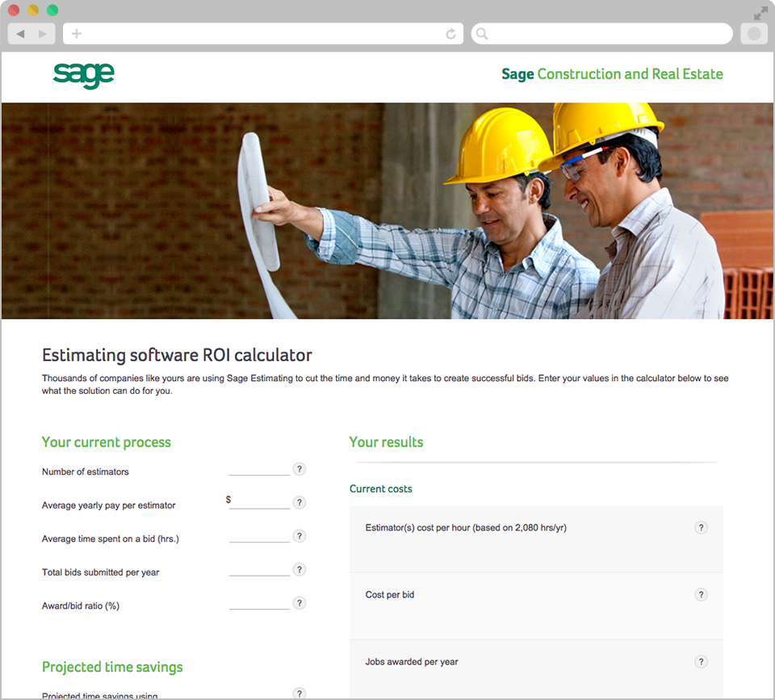The image size is (775, 700).
Task: Click the red close window button
Action: 14,10
